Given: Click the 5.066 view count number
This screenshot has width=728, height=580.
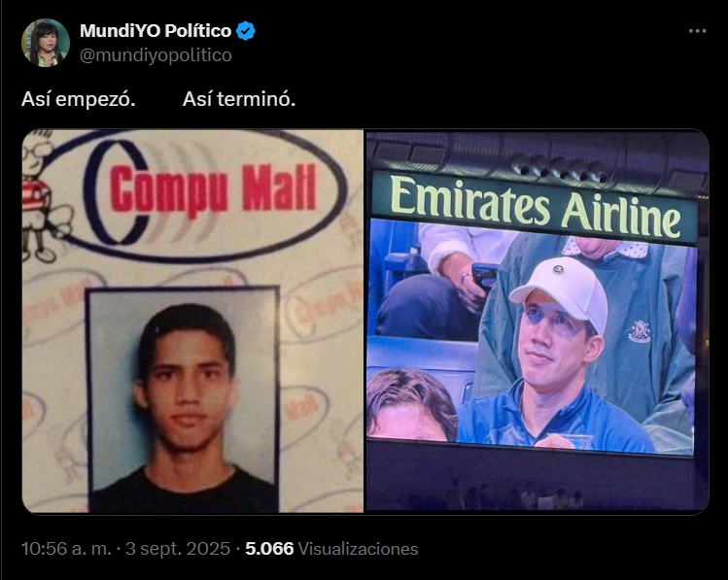Looking at the screenshot, I should point(269,549).
